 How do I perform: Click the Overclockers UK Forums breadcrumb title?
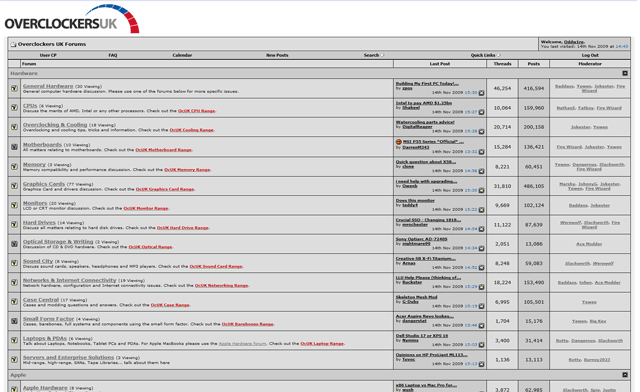[52, 44]
